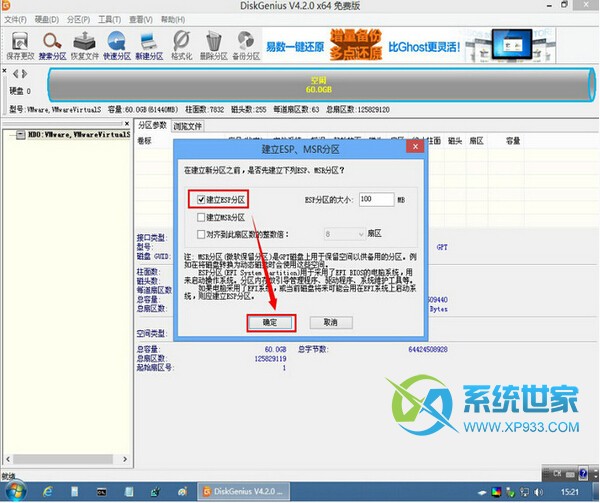
Task: Click the language bar help question icon
Action: pos(583,474)
